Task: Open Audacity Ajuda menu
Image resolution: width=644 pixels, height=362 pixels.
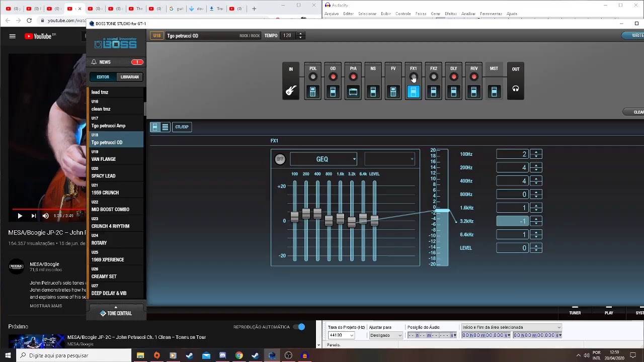Action: pos(512,14)
